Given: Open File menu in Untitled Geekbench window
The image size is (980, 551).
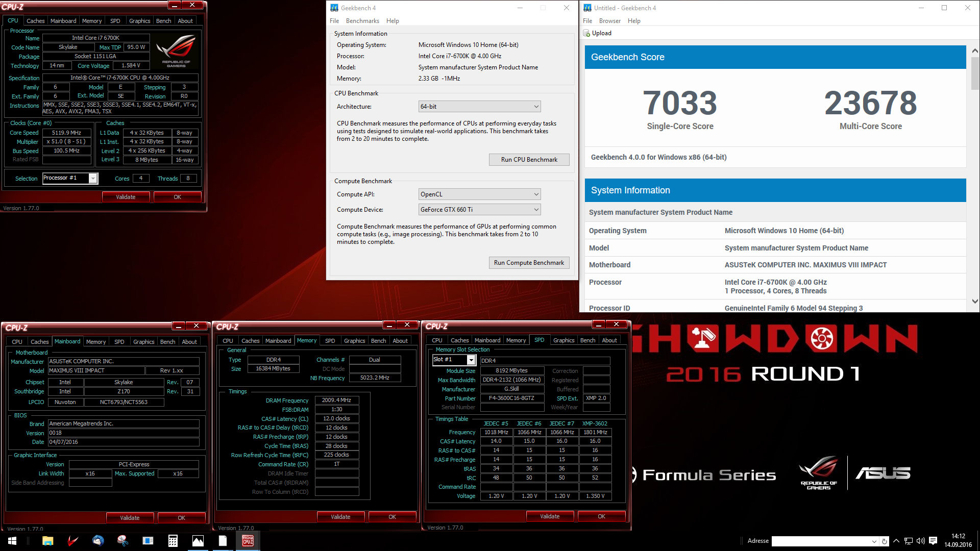Looking at the screenshot, I should click(x=587, y=21).
